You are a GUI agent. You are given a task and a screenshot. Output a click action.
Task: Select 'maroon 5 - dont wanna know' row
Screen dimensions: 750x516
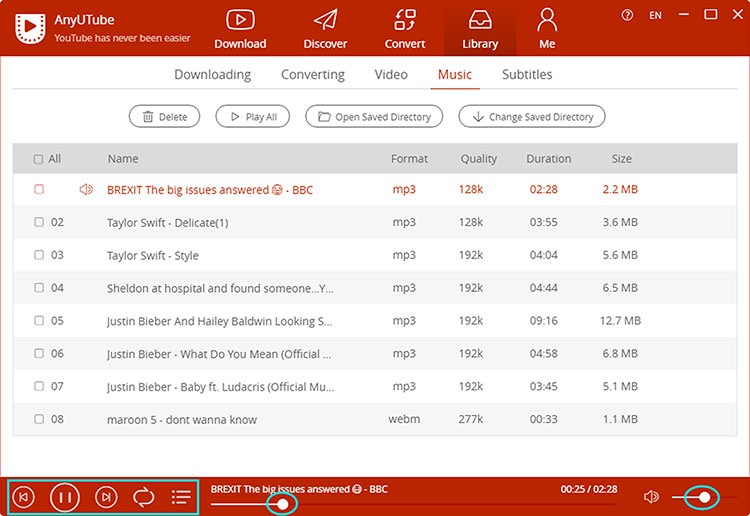pyautogui.click(x=375, y=419)
